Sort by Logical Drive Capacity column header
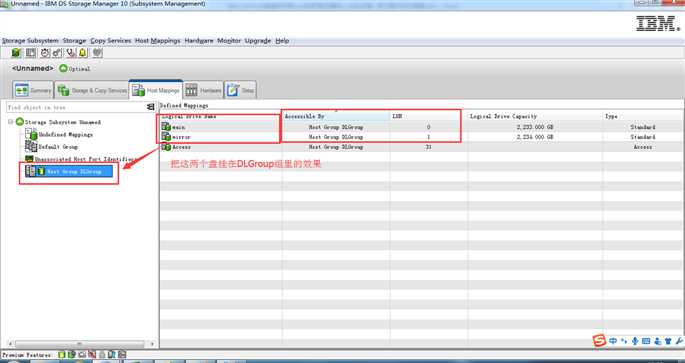Viewport: 685px width, 363px height. [535, 116]
